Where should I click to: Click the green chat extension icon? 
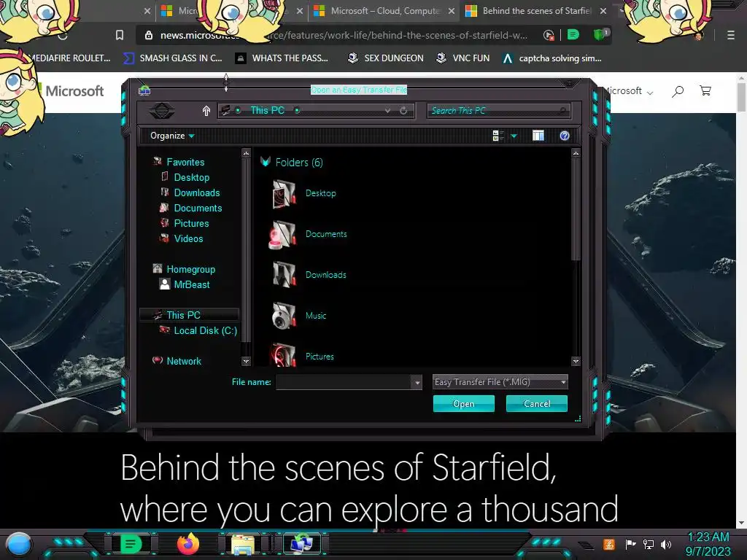pos(573,35)
